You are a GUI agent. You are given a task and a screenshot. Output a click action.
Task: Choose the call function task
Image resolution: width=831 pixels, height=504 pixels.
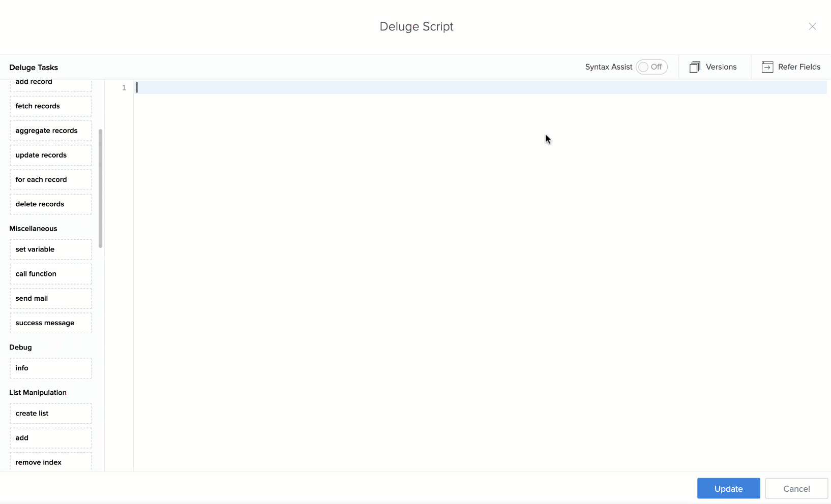(x=51, y=274)
